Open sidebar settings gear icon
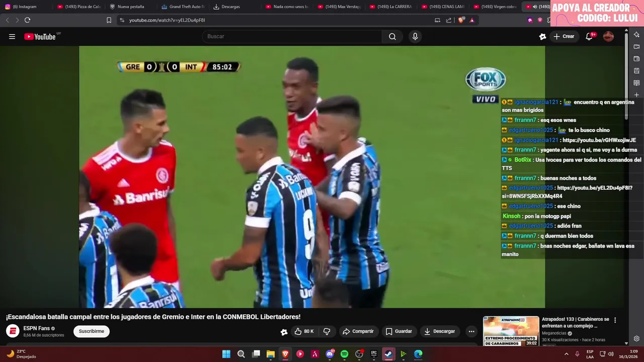This screenshot has width=644, height=362. click(x=636, y=338)
